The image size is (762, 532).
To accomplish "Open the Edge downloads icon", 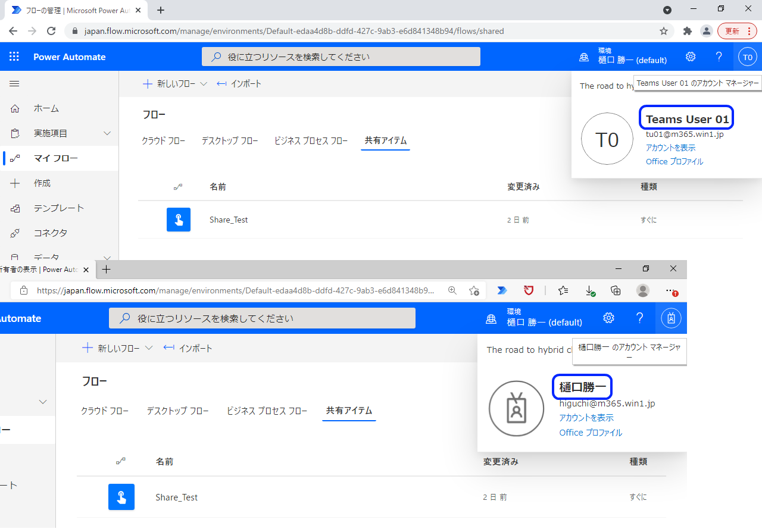I will pyautogui.click(x=590, y=290).
